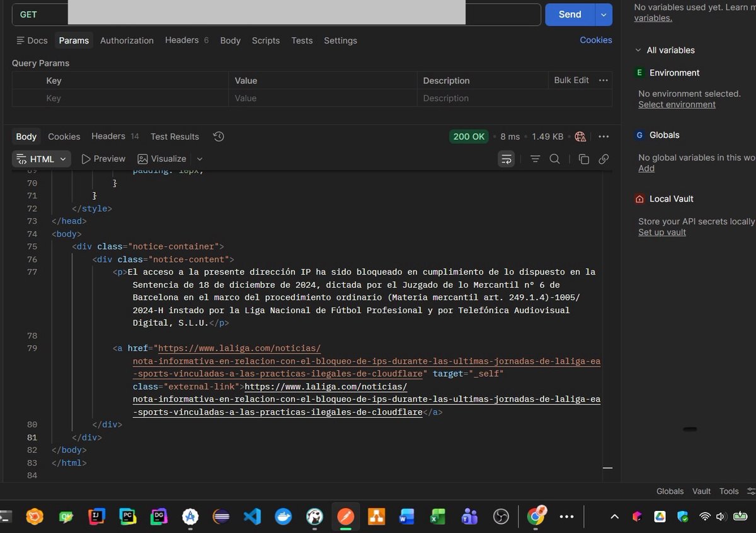Image resolution: width=756 pixels, height=533 pixels.
Task: Click the Description input in query params
Action: (514, 98)
